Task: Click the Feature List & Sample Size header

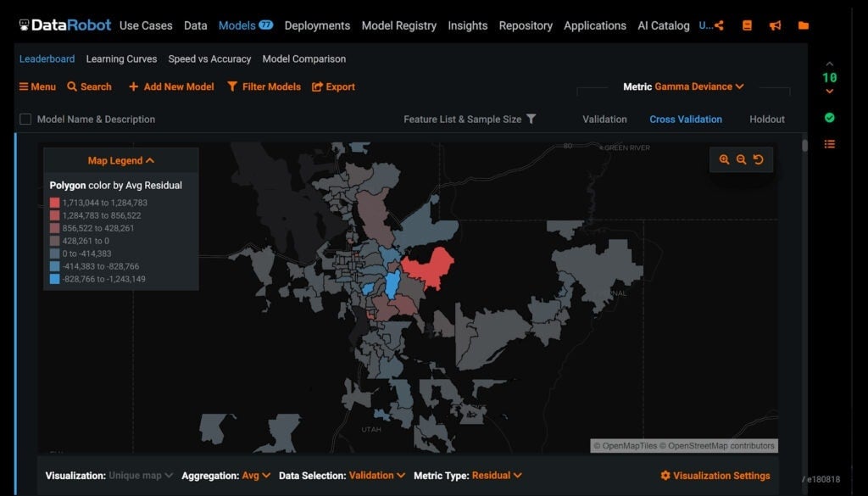Action: pos(462,119)
